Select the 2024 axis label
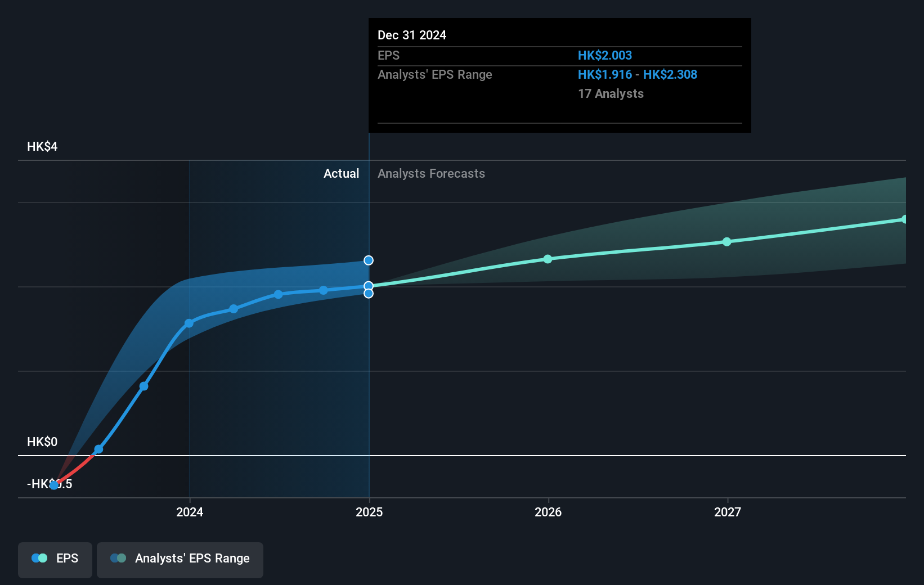The width and height of the screenshot is (924, 585). (x=190, y=512)
